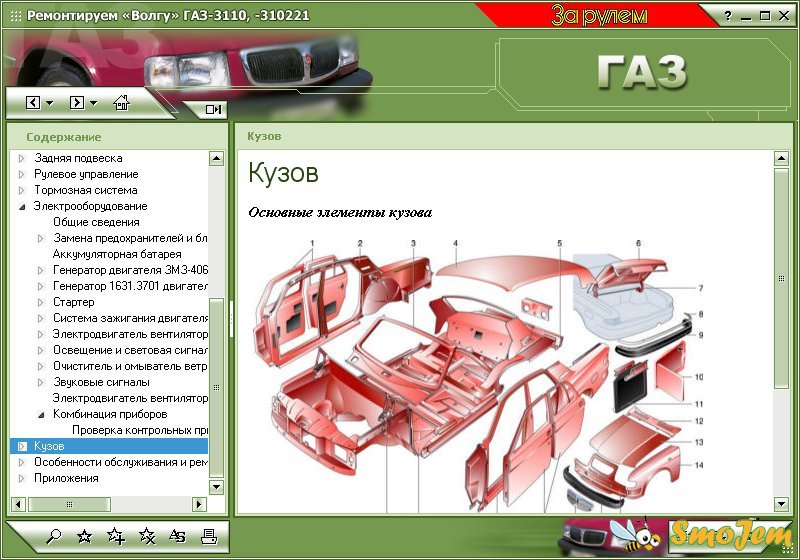Click the splitter handle between panes
This screenshot has width=800, height=560.
coord(231,319)
